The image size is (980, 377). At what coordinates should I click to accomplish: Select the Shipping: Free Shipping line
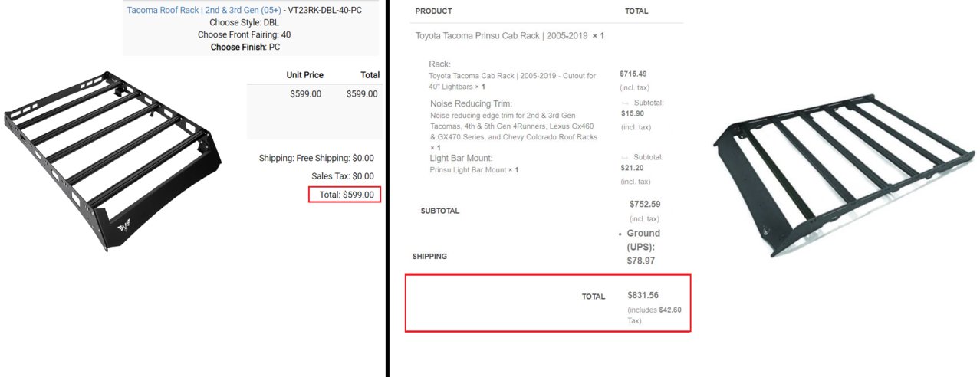coord(317,158)
